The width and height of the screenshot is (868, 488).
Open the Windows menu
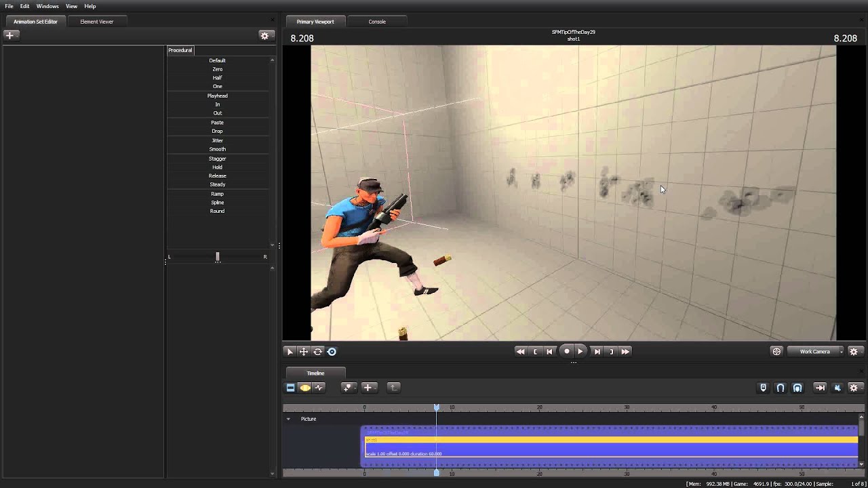coord(47,6)
